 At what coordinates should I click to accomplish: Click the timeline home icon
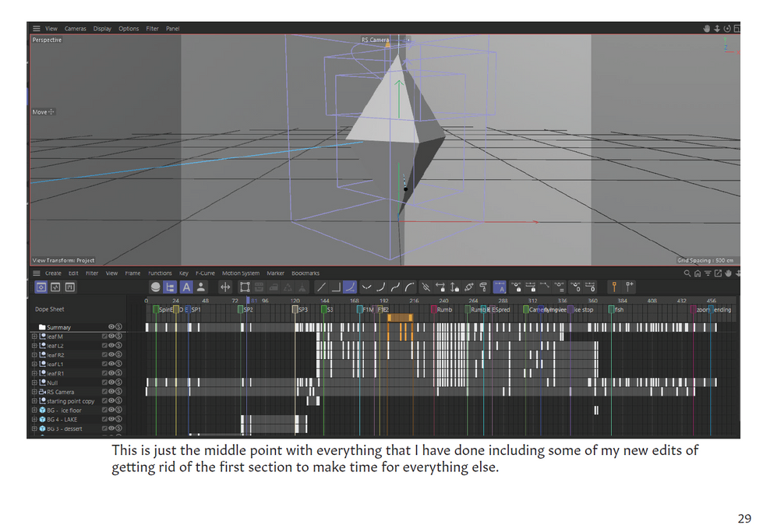pyautogui.click(x=698, y=273)
